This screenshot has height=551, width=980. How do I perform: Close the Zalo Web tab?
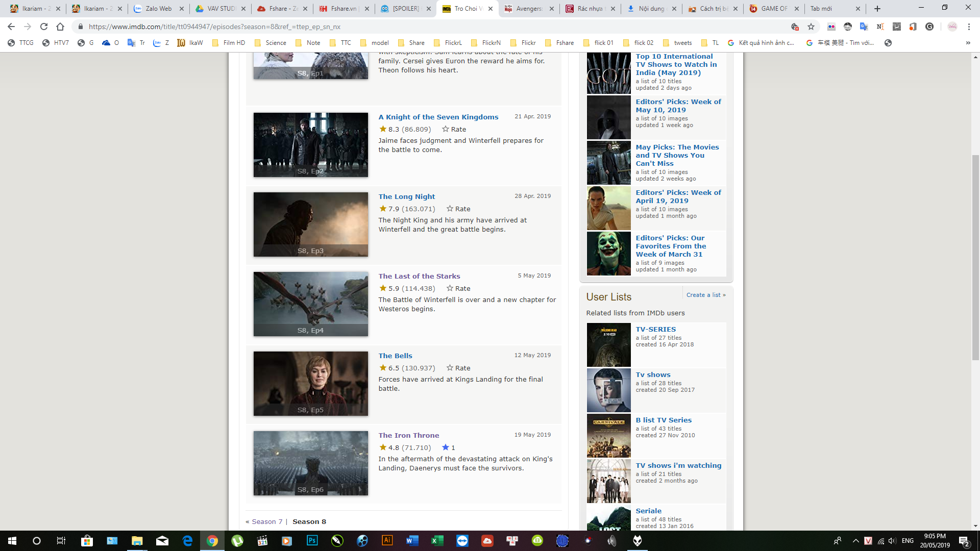[x=181, y=9]
